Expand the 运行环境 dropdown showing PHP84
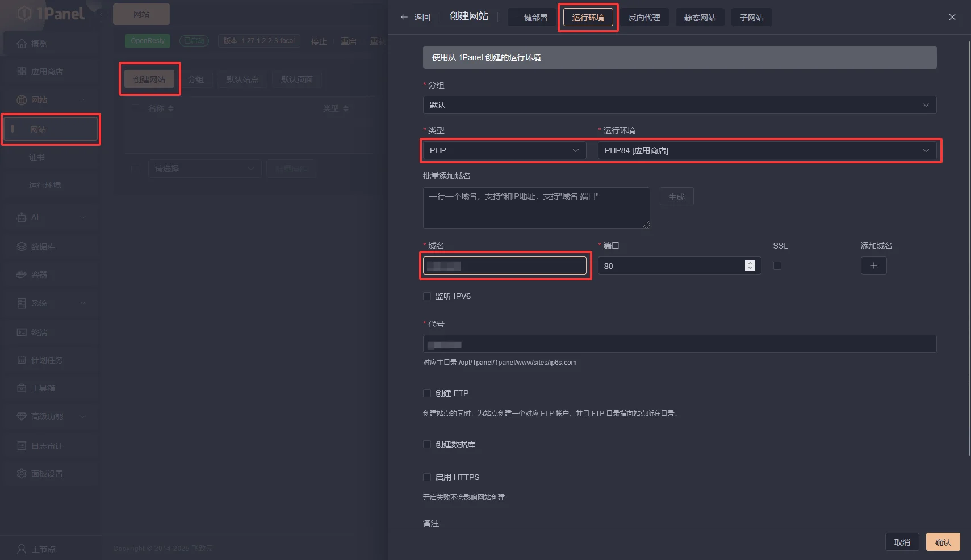Viewport: 971px width, 560px height. tap(767, 150)
